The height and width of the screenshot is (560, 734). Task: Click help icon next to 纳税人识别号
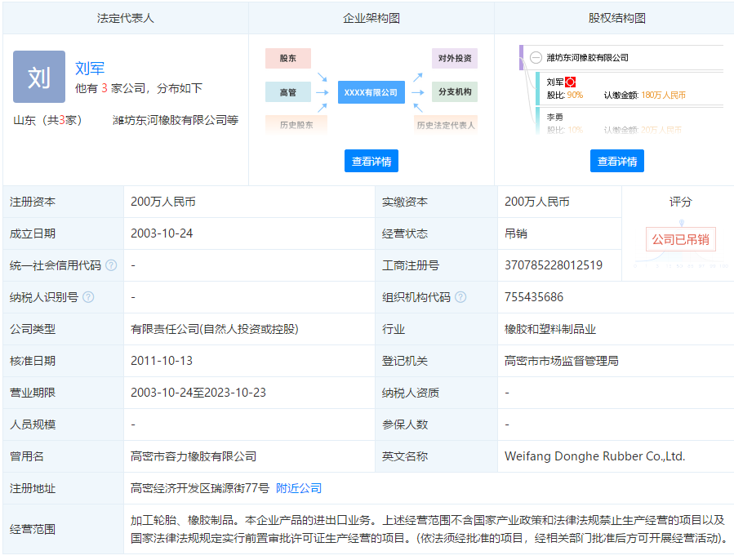[x=88, y=297]
